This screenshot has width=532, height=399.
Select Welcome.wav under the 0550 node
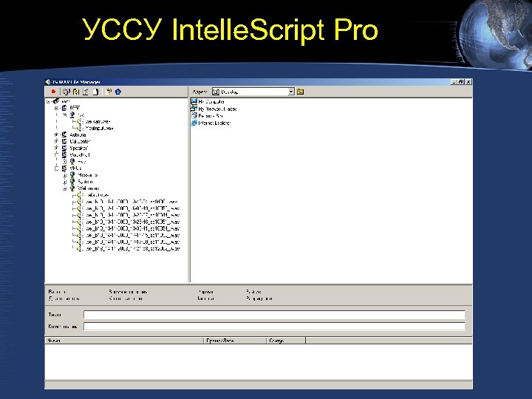click(x=98, y=121)
